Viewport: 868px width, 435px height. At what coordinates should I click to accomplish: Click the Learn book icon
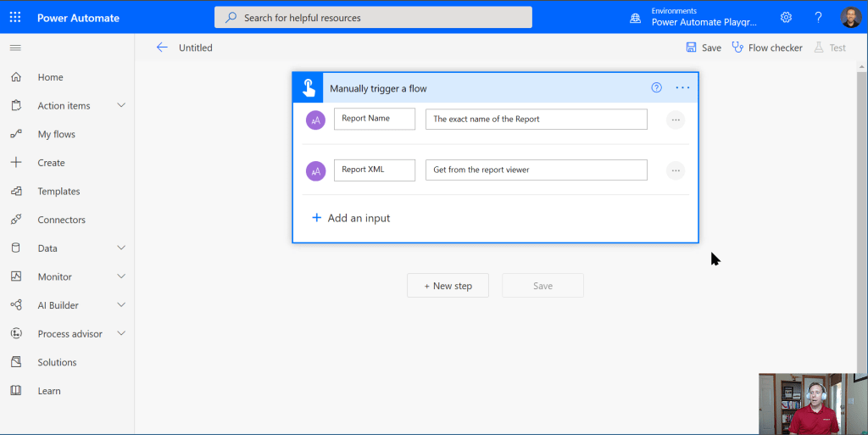[16, 390]
